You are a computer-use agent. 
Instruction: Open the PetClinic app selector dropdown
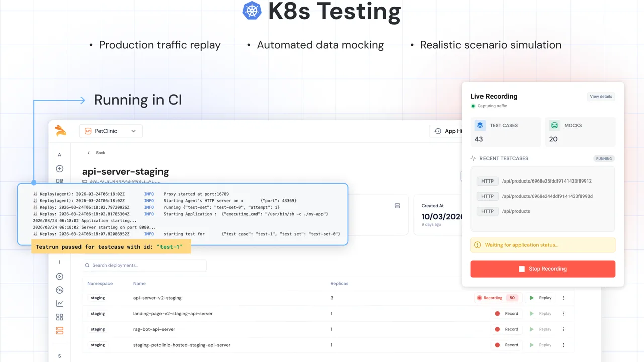pos(111,131)
